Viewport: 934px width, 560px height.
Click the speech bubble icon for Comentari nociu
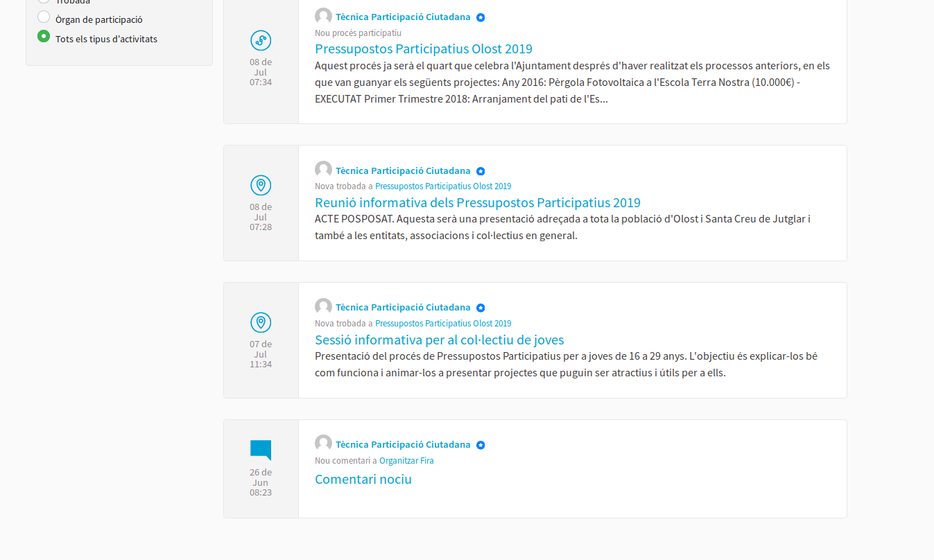(261, 450)
